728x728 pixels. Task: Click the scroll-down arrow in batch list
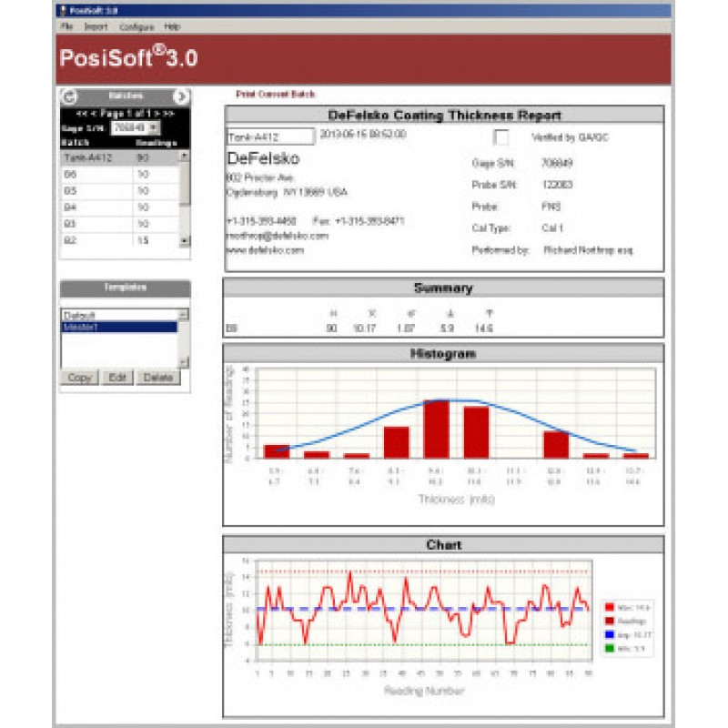pyautogui.click(x=185, y=241)
